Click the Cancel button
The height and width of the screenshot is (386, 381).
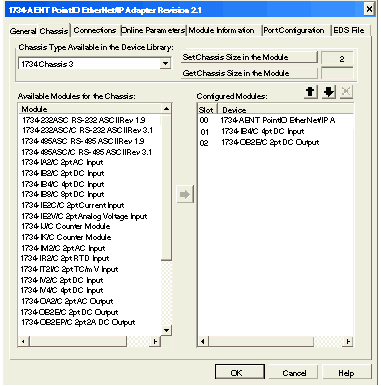tap(294, 373)
